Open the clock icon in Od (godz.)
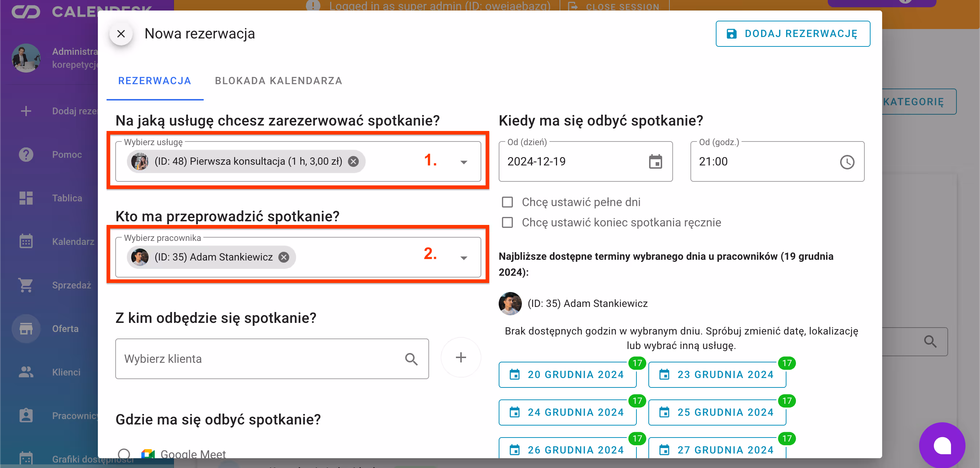This screenshot has width=980, height=468. [x=847, y=161]
